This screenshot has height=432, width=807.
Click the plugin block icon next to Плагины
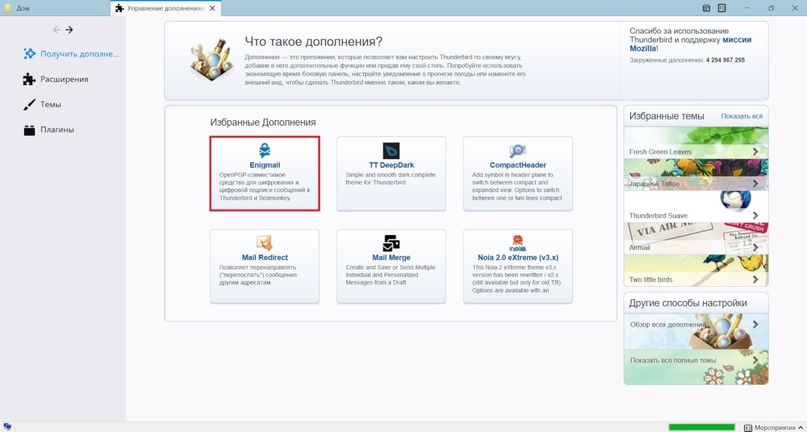point(29,130)
